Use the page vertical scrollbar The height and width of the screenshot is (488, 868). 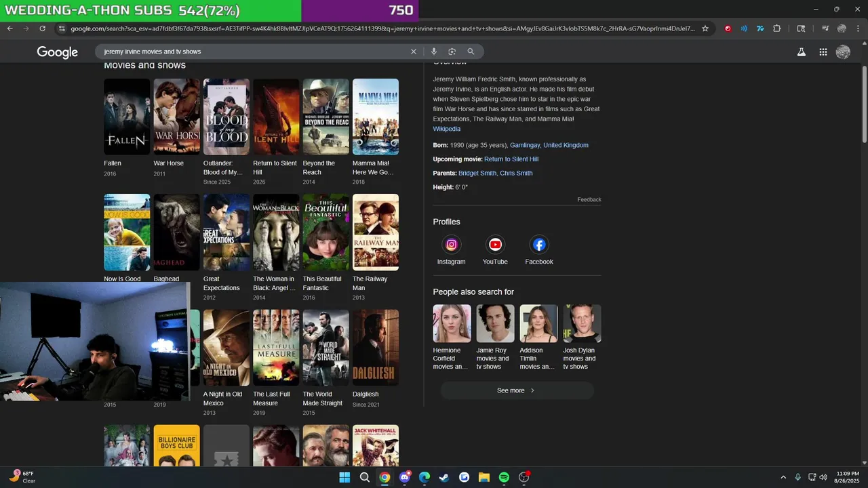click(x=864, y=105)
